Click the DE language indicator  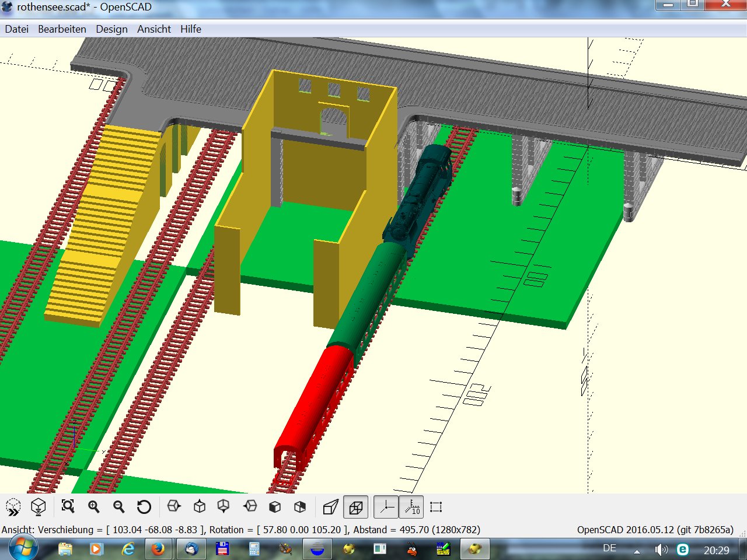click(609, 548)
